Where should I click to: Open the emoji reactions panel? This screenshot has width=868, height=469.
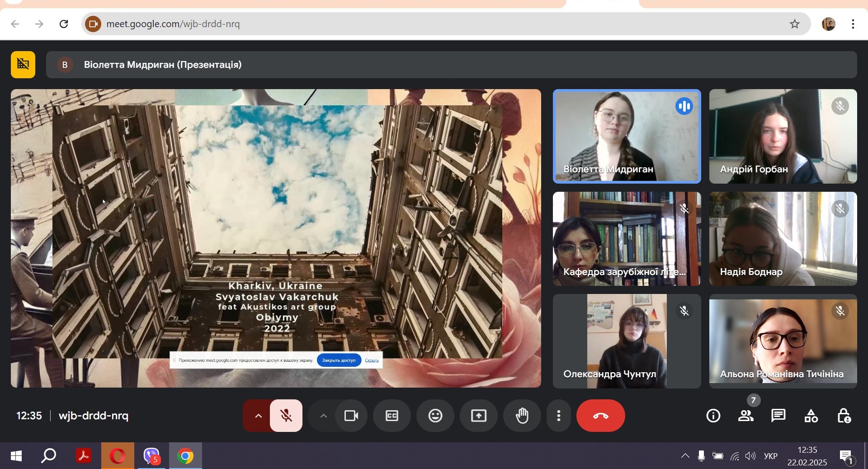coord(435,416)
